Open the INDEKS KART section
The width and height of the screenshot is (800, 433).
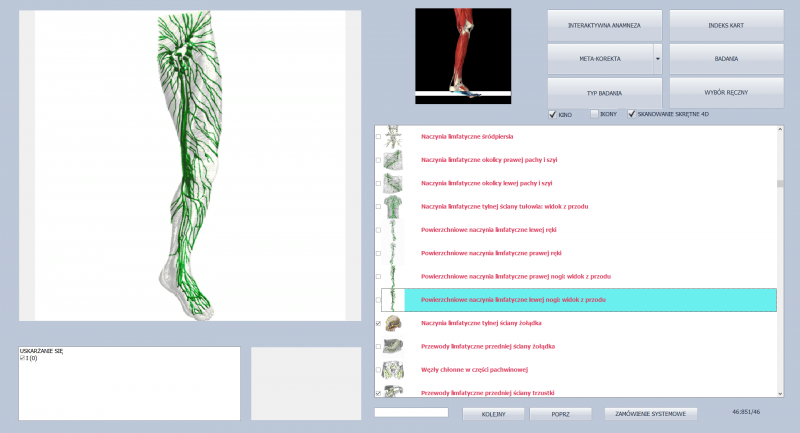(x=727, y=24)
